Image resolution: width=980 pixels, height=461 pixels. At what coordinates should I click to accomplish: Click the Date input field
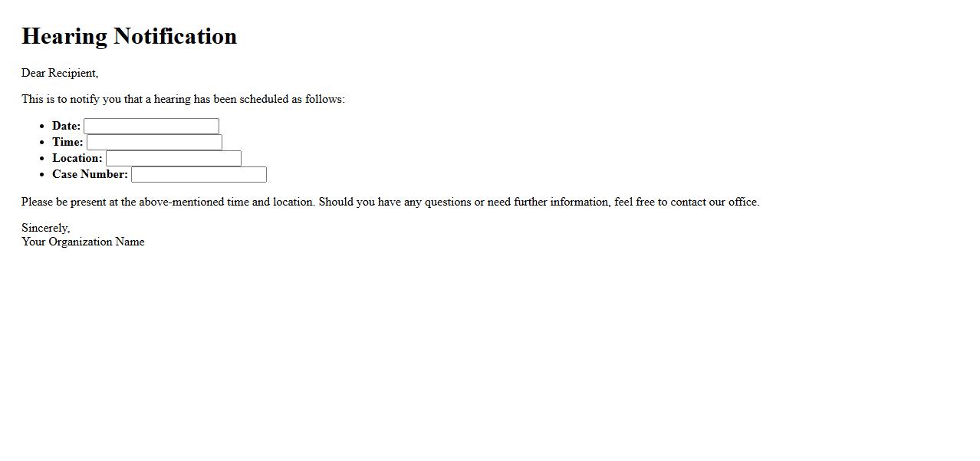pos(151,126)
